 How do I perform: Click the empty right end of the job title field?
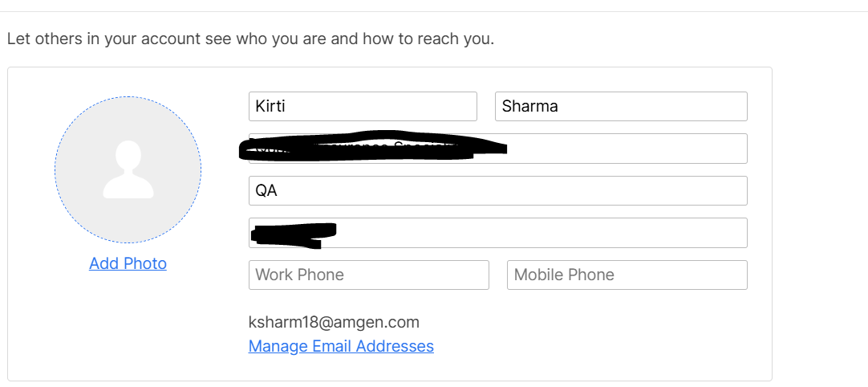click(x=637, y=149)
